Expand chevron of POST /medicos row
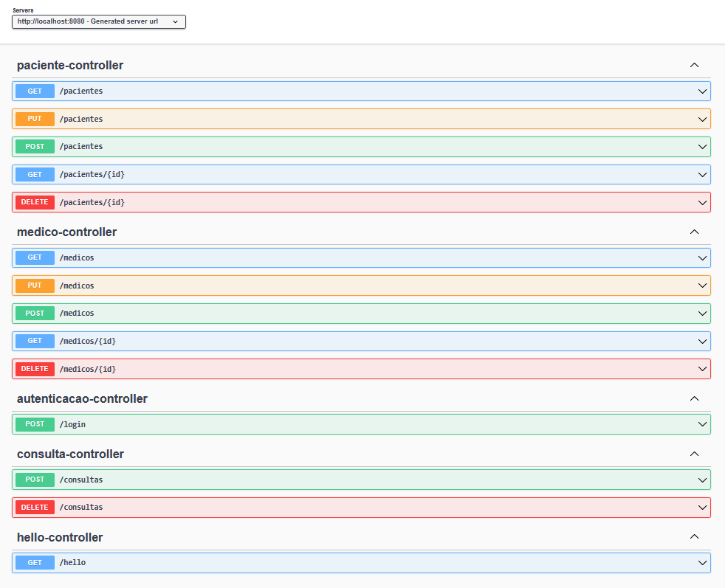This screenshot has height=588, width=725. tap(702, 314)
